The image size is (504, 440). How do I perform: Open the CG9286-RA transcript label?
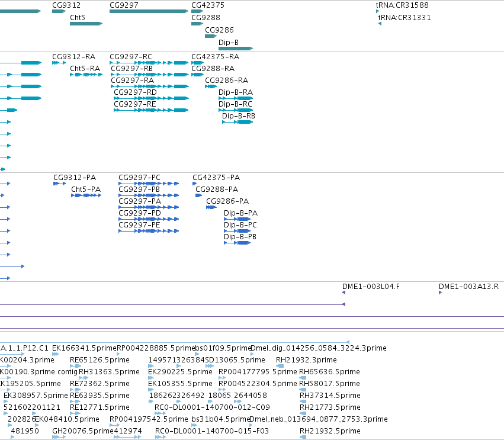tap(227, 81)
